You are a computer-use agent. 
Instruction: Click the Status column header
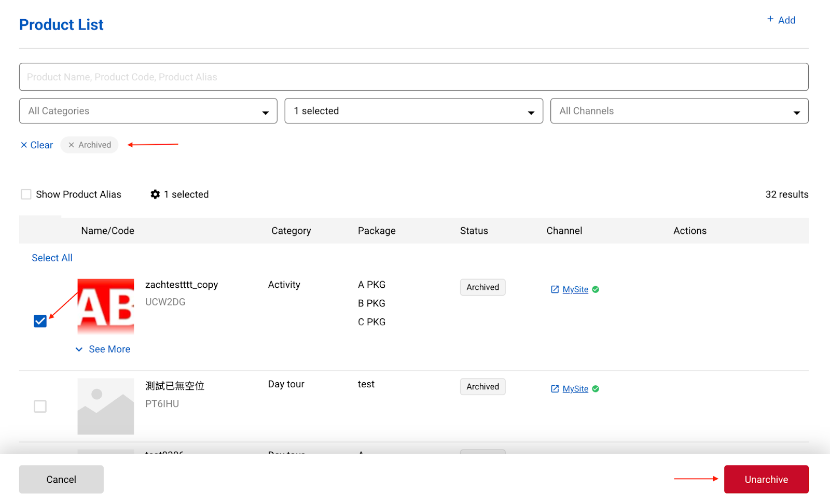pos(474,231)
